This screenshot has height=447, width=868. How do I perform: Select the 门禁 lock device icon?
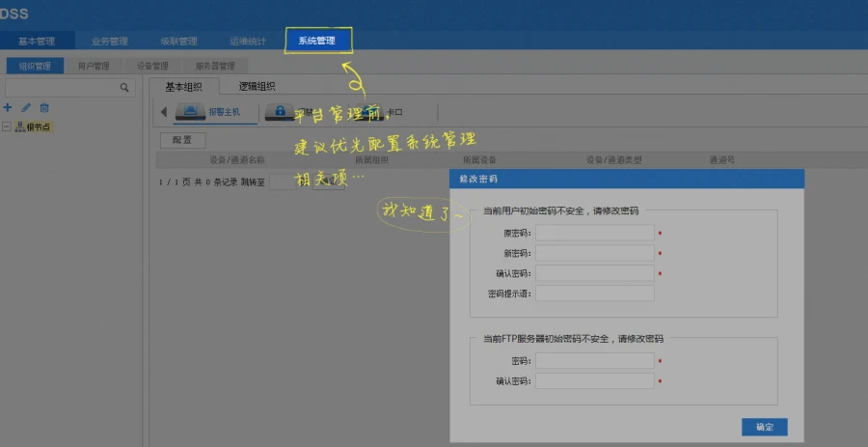tap(280, 112)
